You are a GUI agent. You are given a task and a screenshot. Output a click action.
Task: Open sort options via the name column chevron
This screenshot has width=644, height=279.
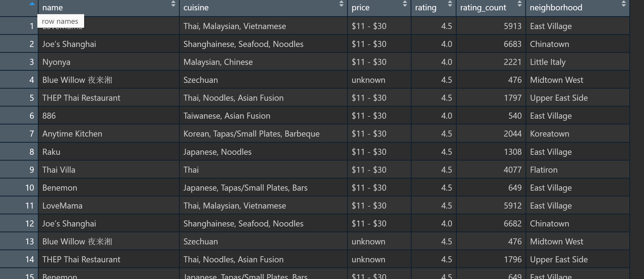click(x=173, y=4)
